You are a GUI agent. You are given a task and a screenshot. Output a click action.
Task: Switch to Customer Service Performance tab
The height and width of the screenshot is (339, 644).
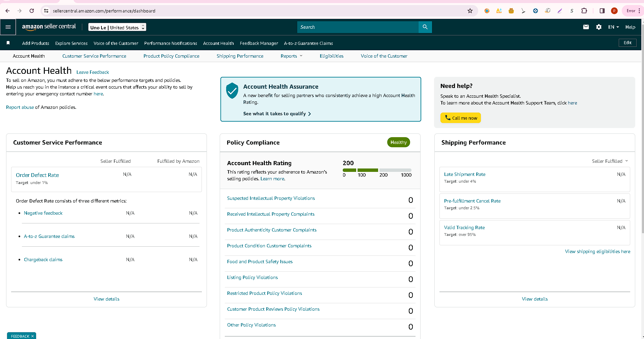(94, 56)
